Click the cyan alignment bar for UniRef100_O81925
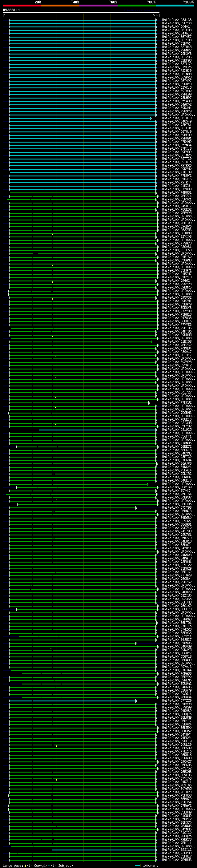The image size is (197, 868). coord(98,430)
